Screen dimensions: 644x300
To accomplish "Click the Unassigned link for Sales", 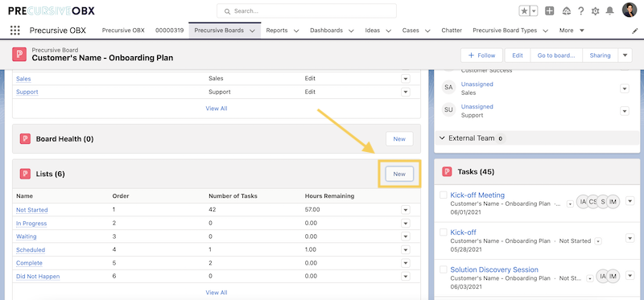I will tap(477, 84).
